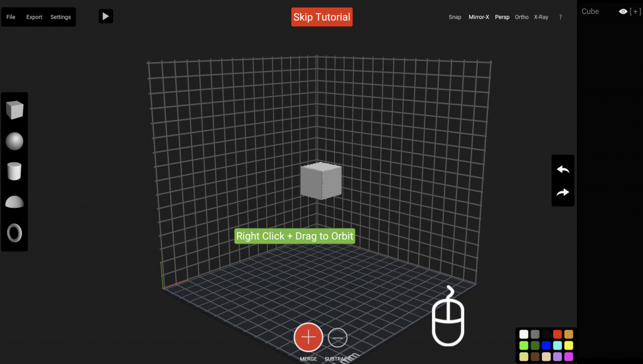Select the Torus shape tool
Viewport: 643px width, 364px height.
[14, 232]
